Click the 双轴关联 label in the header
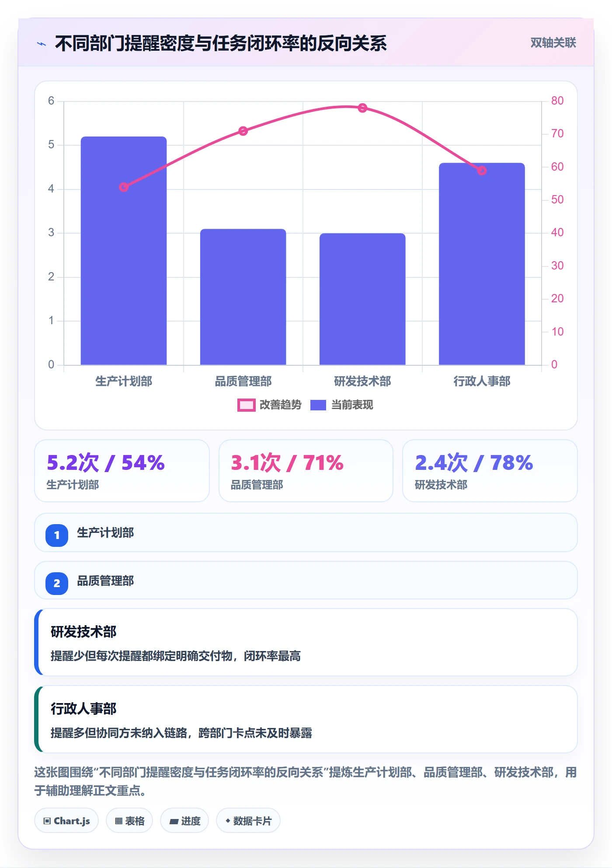 pyautogui.click(x=553, y=43)
